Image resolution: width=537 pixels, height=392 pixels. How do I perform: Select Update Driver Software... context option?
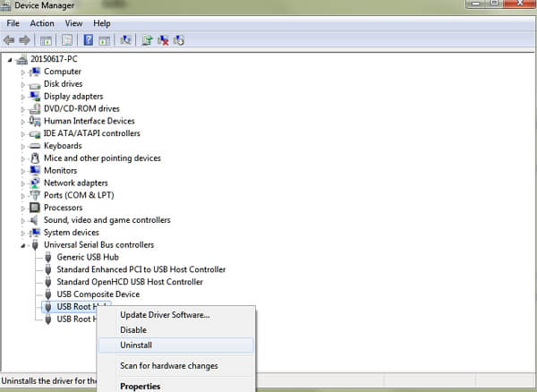click(x=165, y=314)
